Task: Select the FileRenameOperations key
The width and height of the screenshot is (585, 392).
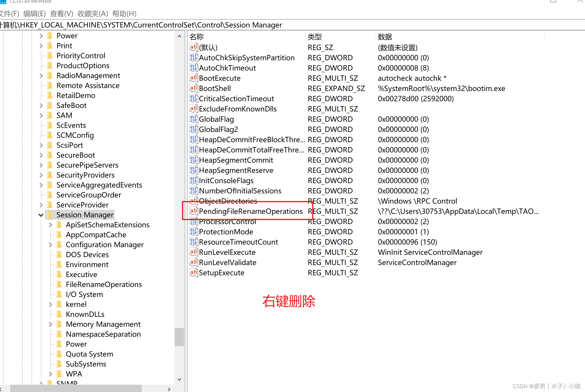Action: (x=104, y=284)
